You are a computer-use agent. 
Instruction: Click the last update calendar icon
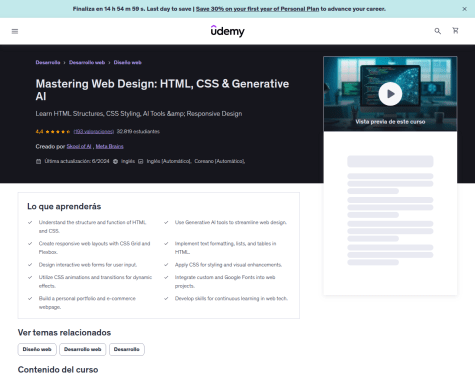pyautogui.click(x=39, y=161)
